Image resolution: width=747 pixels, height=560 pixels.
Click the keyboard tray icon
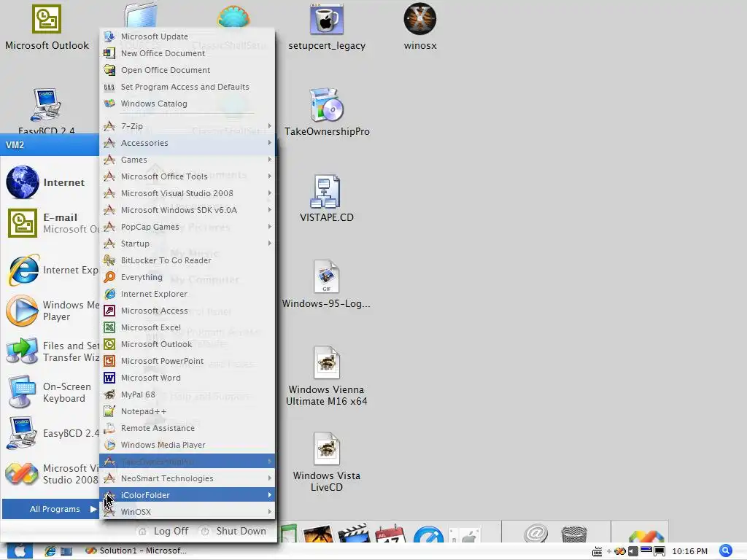(x=597, y=552)
